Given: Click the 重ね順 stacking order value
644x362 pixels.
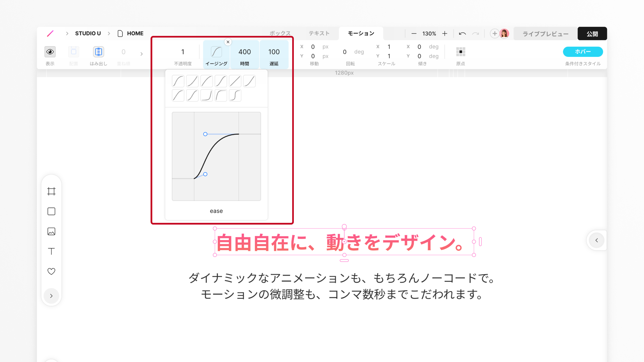Looking at the screenshot, I should 123,52.
